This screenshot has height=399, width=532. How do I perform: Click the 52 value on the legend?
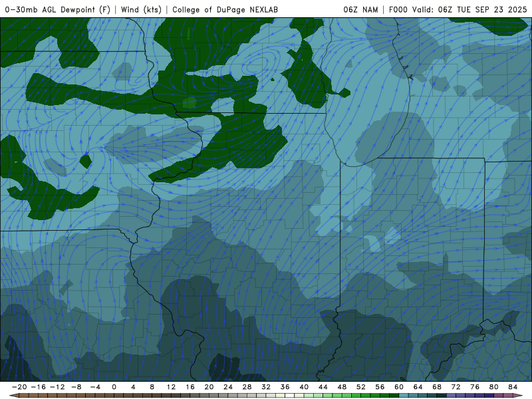tap(361, 387)
